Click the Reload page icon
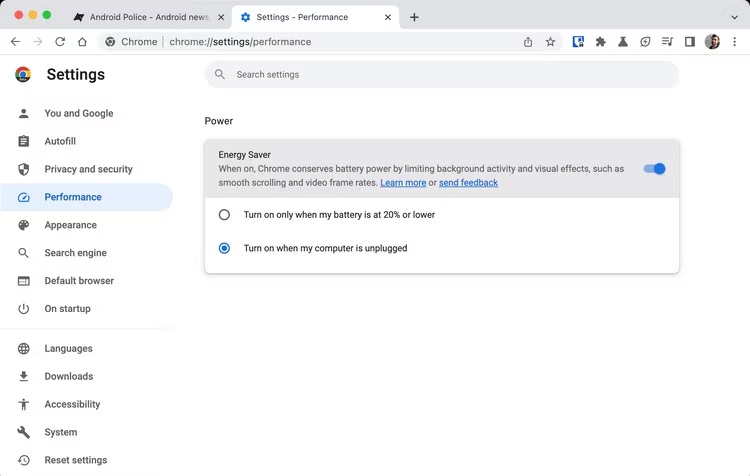Viewport: 750px width, 476px height. (x=60, y=42)
